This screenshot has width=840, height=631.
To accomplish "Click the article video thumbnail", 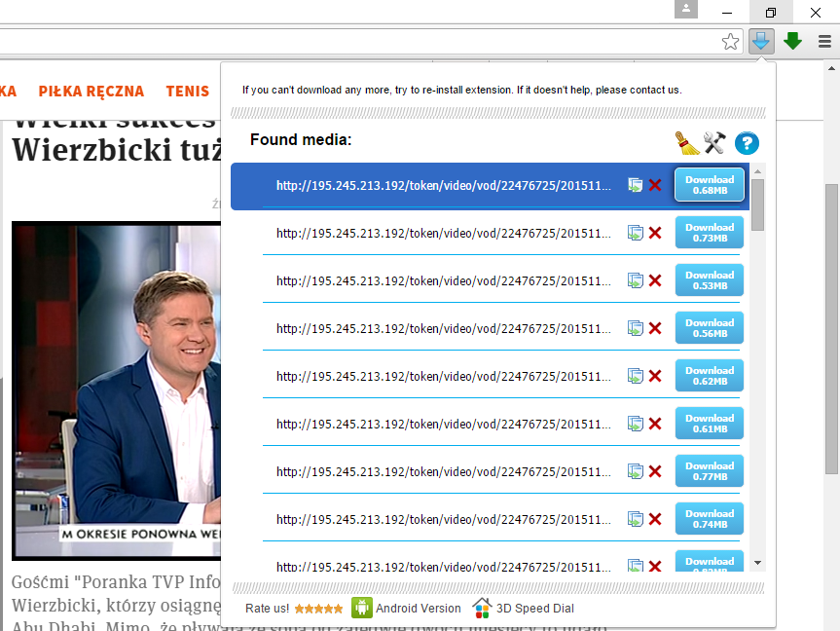I will pos(116,390).
